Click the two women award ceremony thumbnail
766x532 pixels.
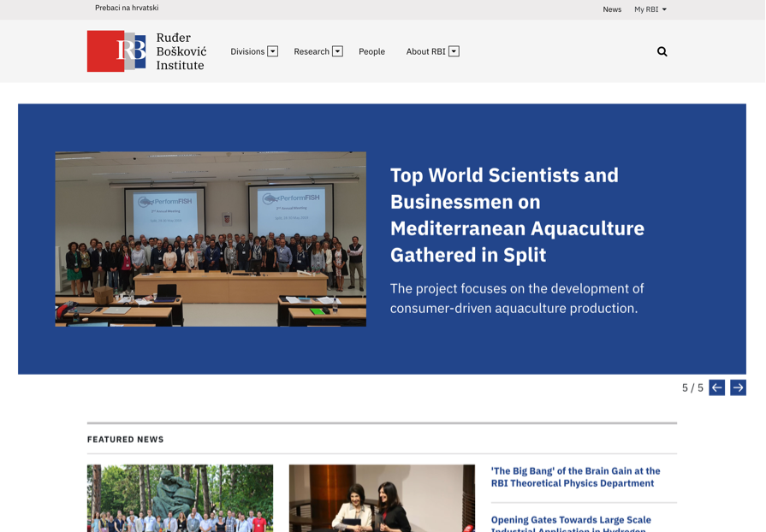pos(382,498)
